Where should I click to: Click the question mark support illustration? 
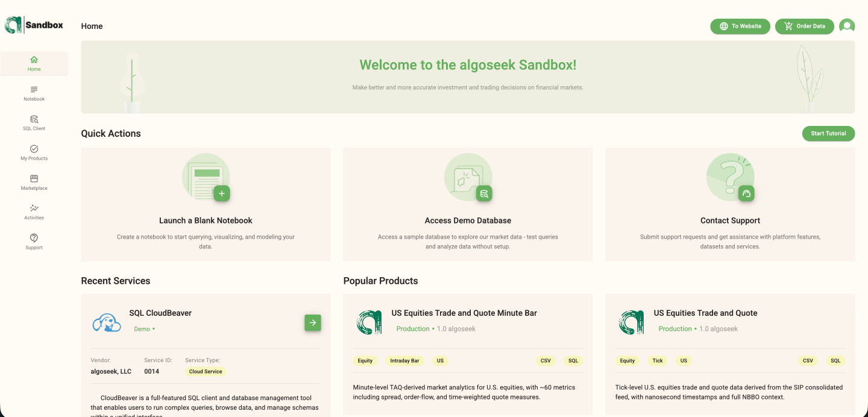pos(730,177)
